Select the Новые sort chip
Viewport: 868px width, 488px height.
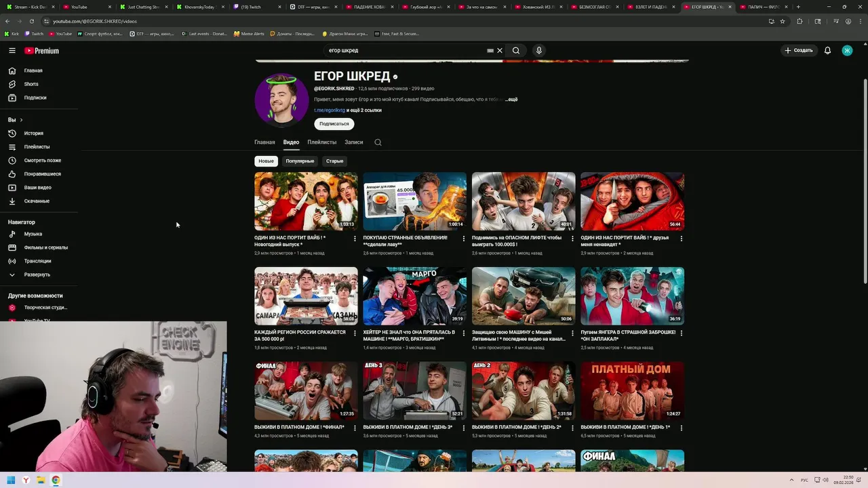[266, 161]
